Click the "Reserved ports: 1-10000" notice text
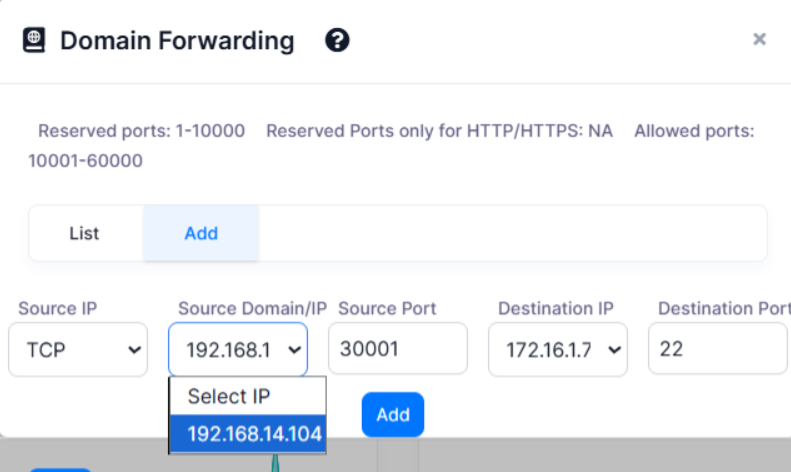 141,130
